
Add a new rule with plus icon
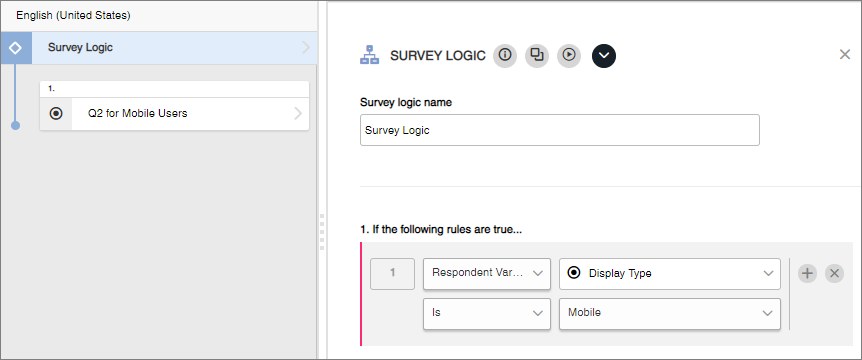(x=807, y=273)
